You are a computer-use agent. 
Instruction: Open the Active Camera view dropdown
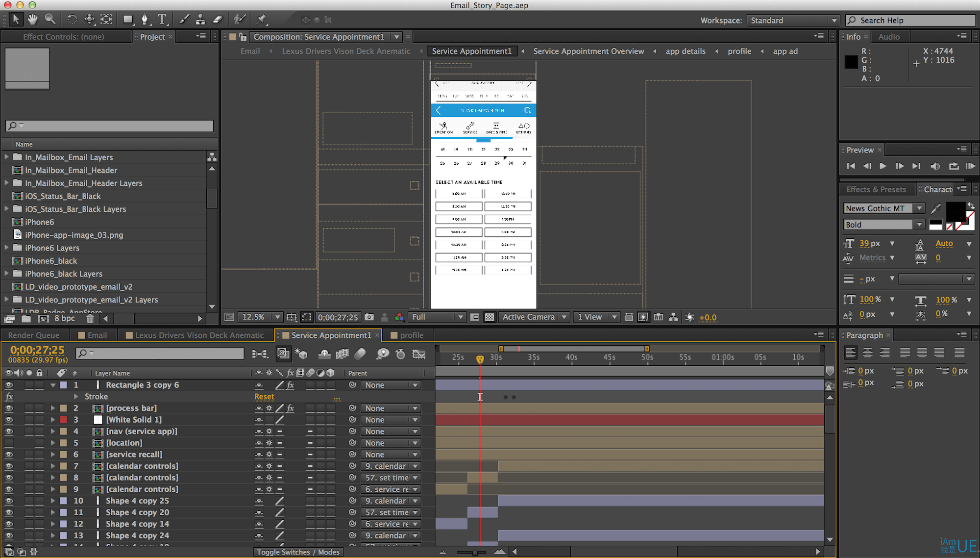(x=534, y=317)
